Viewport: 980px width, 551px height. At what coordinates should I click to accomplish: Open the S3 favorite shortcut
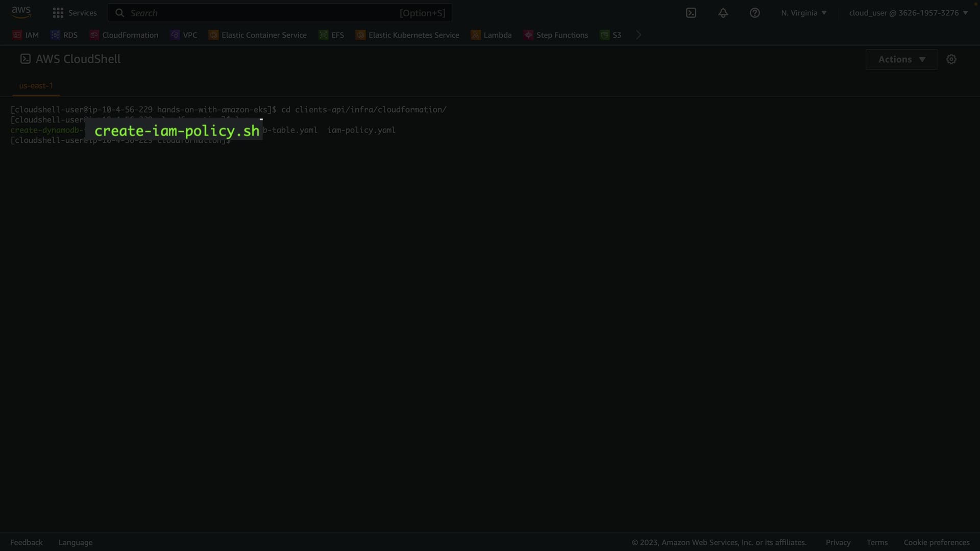click(x=611, y=35)
